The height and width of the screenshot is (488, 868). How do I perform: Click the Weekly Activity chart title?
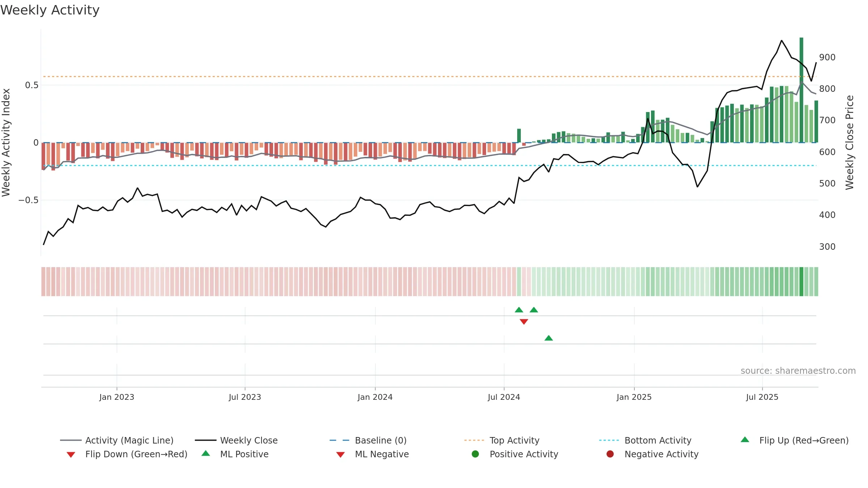[50, 10]
